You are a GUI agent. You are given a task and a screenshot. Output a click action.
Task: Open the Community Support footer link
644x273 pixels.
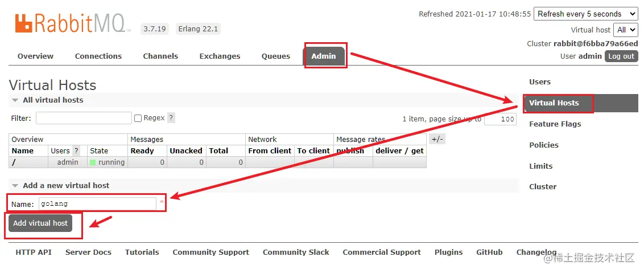(x=210, y=252)
